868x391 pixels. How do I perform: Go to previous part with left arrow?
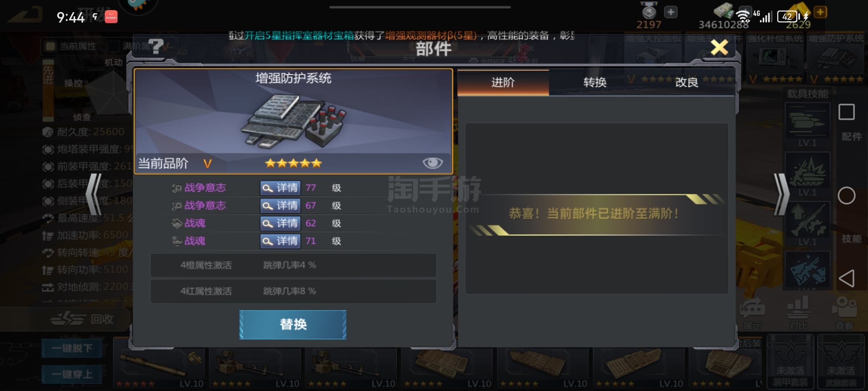pyautogui.click(x=94, y=195)
